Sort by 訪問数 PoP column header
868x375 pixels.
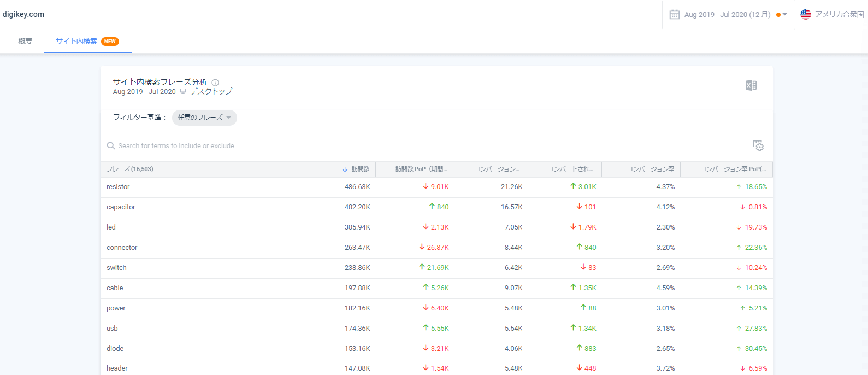pyautogui.click(x=421, y=169)
